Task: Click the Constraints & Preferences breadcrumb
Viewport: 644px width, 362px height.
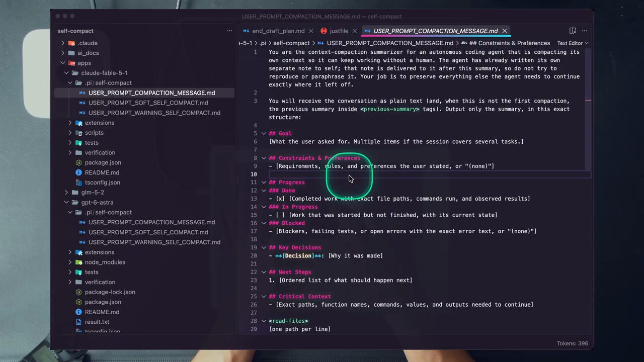Action: click(506, 43)
